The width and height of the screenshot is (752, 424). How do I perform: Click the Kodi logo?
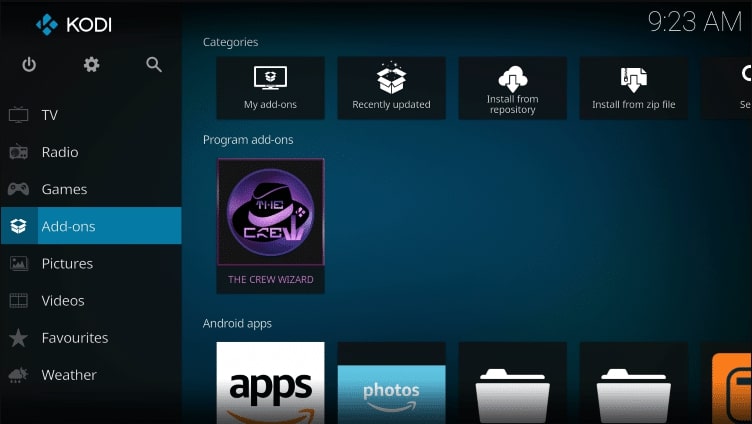pos(74,24)
